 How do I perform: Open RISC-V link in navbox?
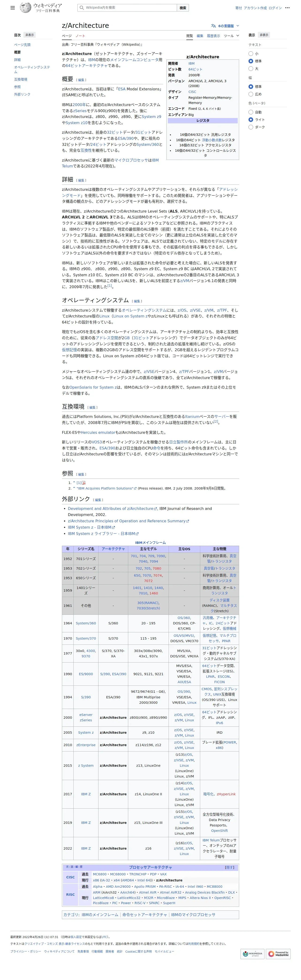point(140,903)
